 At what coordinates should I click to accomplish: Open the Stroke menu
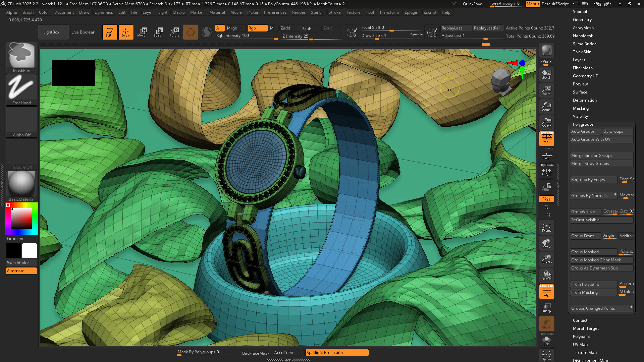click(x=334, y=12)
